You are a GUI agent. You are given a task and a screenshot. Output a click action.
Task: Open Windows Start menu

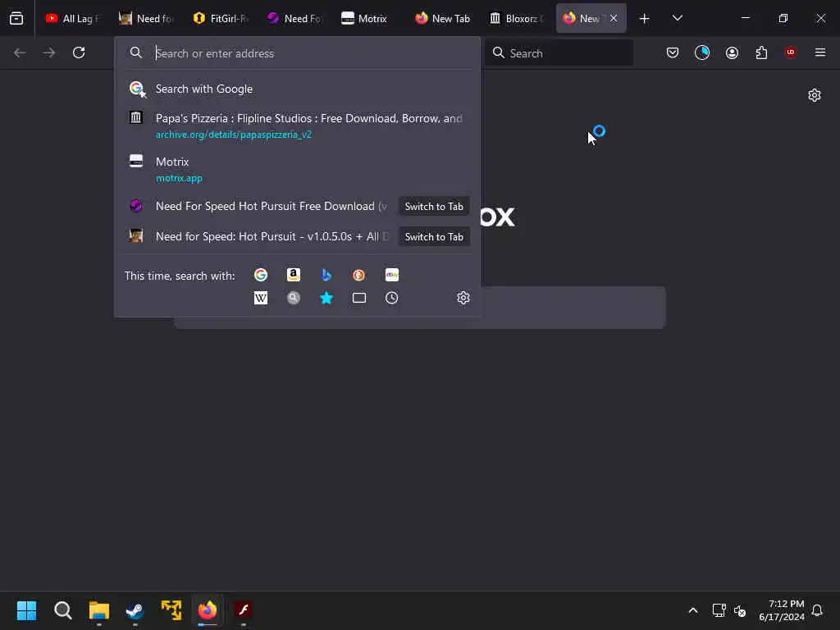[26, 610]
